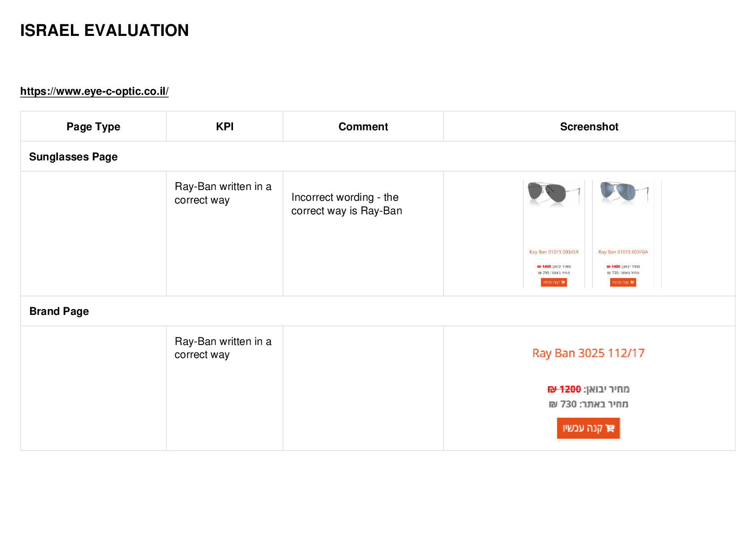The image size is (756, 535).
Task: Click the large orange buy-now button
Action: click(588, 428)
